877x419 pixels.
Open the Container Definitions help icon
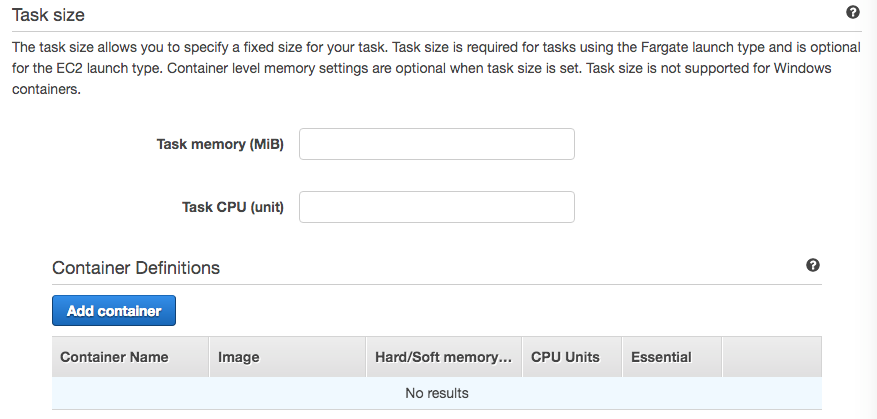tap(813, 265)
